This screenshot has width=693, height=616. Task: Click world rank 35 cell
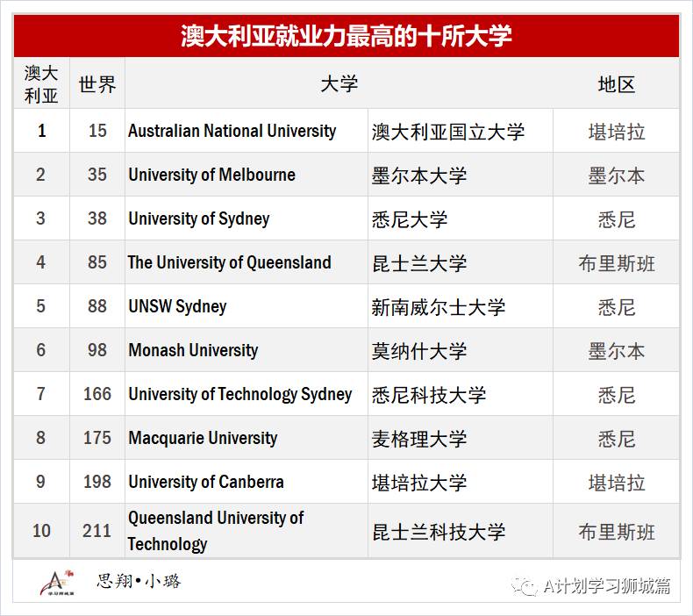pos(97,175)
